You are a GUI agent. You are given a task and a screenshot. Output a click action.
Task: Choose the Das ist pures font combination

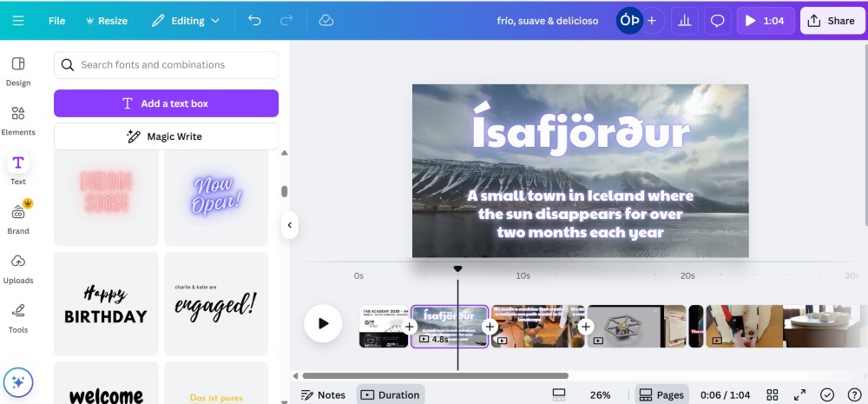pyautogui.click(x=216, y=383)
